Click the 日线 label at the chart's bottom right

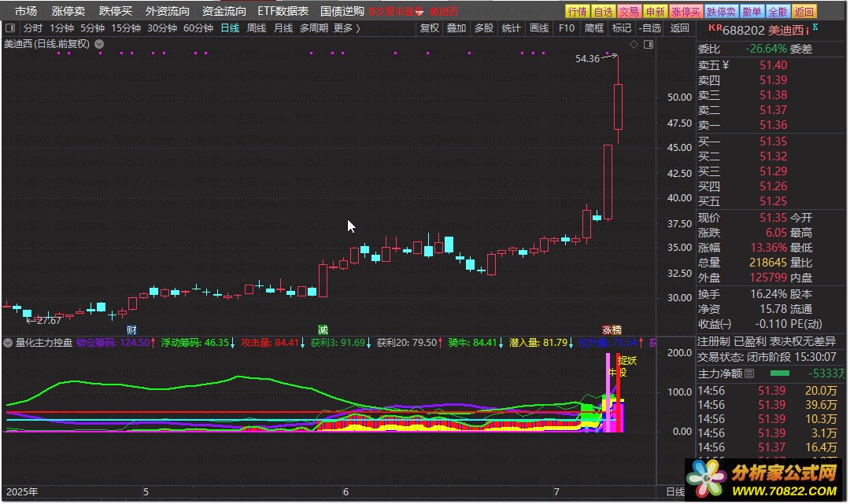click(x=675, y=492)
